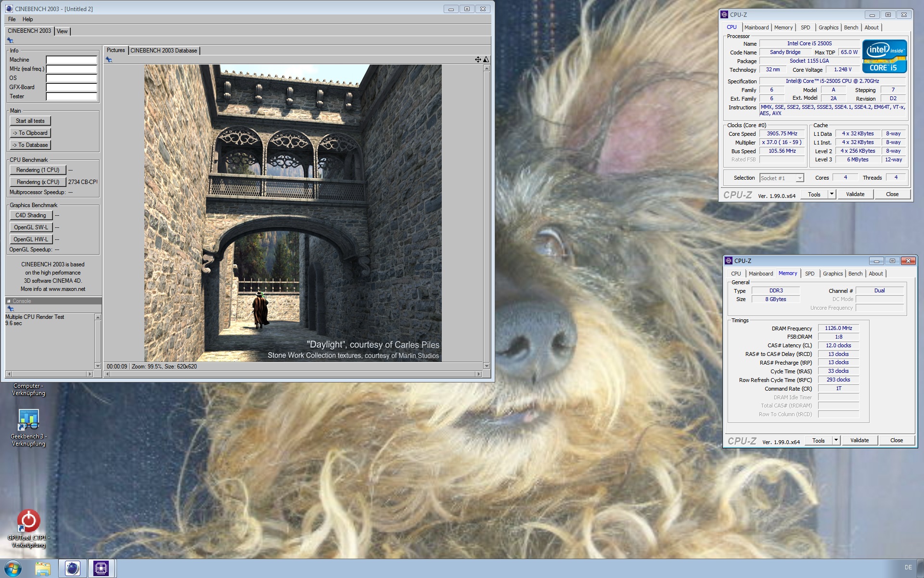Open Windows Start orb on taskbar
Screen dimensions: 924x578
(13, 569)
